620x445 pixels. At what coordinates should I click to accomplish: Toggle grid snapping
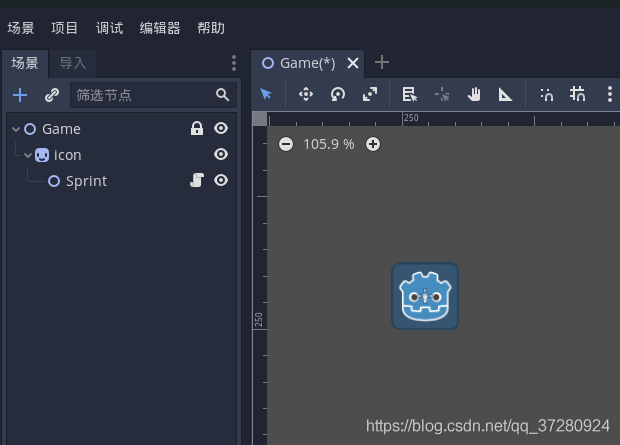(x=577, y=94)
